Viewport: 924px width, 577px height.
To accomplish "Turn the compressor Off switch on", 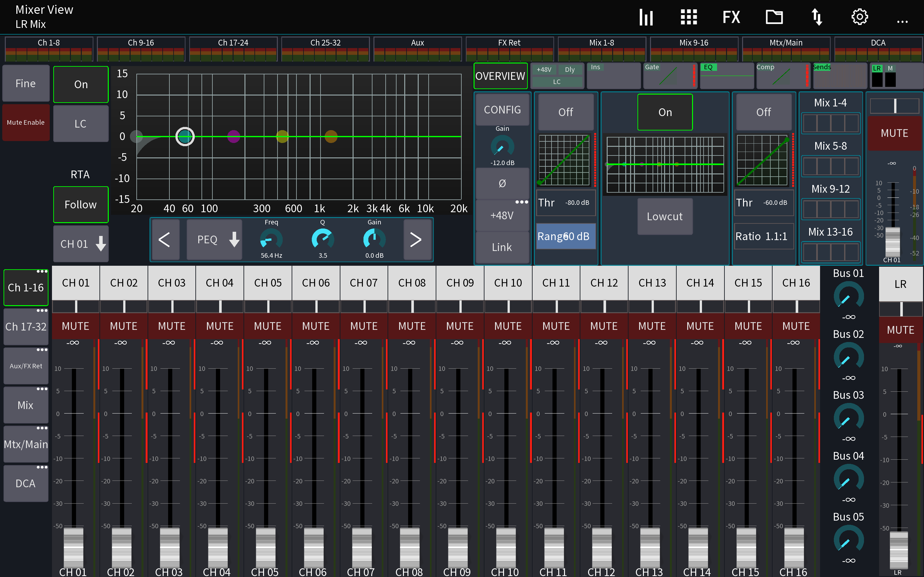I will pyautogui.click(x=763, y=112).
